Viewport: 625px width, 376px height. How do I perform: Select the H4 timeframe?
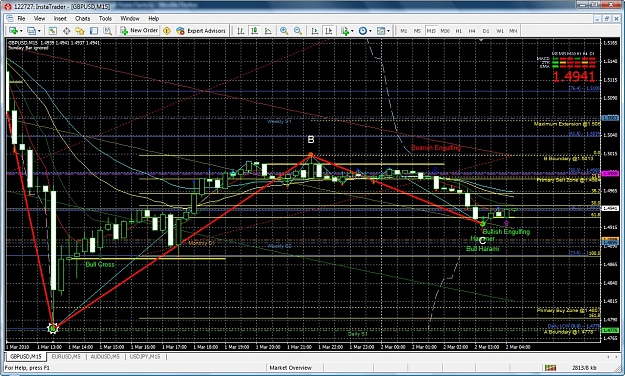point(472,31)
